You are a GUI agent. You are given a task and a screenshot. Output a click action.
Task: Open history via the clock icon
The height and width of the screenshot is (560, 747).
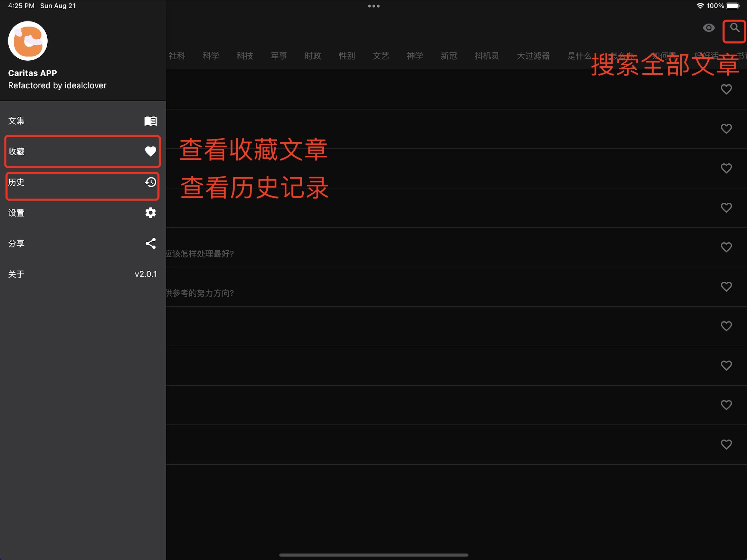(151, 182)
